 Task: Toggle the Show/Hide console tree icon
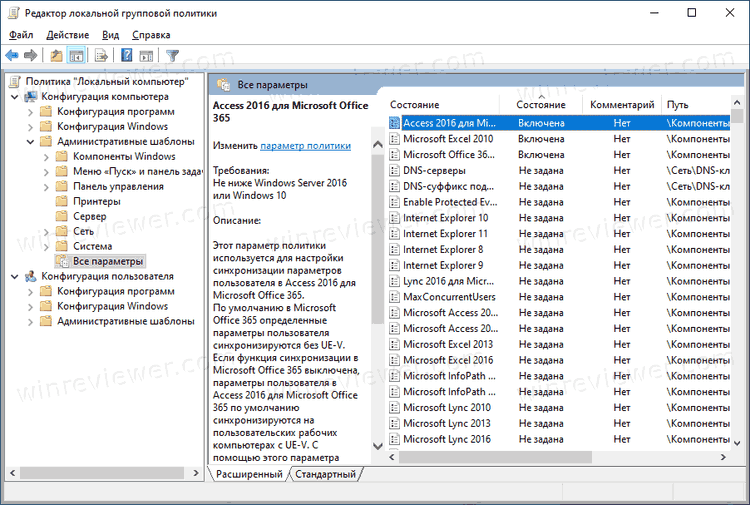pyautogui.click(x=76, y=55)
